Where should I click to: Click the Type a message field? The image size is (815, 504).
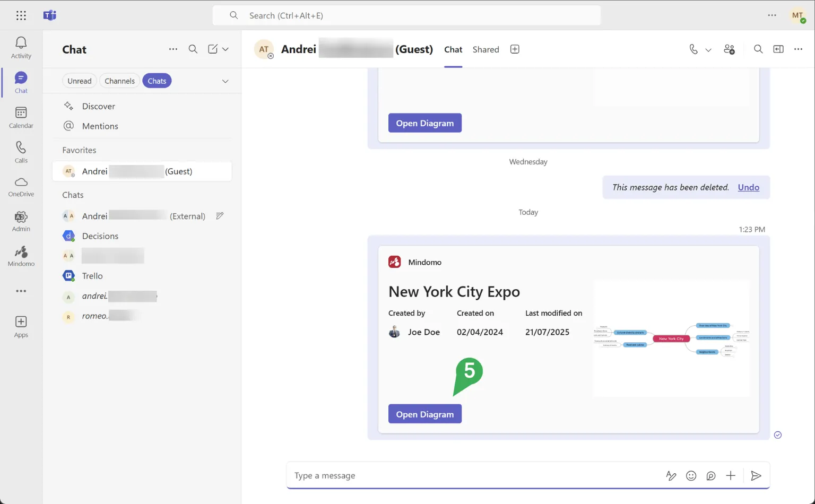[x=472, y=476]
